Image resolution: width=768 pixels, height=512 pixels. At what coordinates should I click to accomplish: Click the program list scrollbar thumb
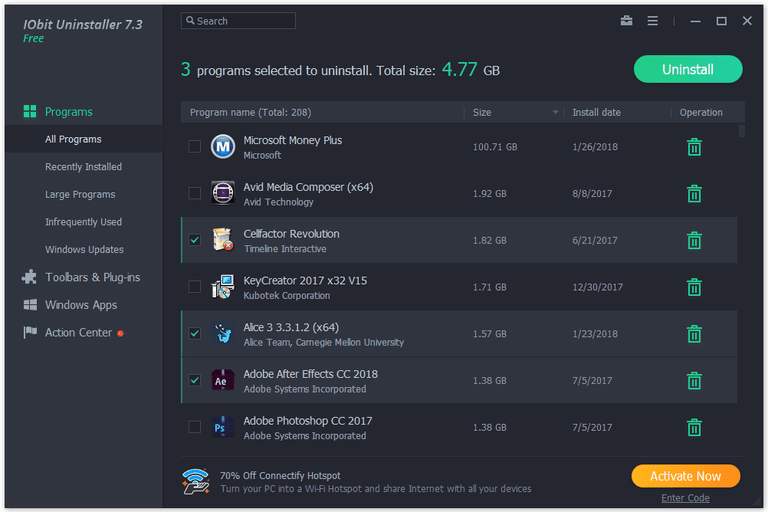742,131
